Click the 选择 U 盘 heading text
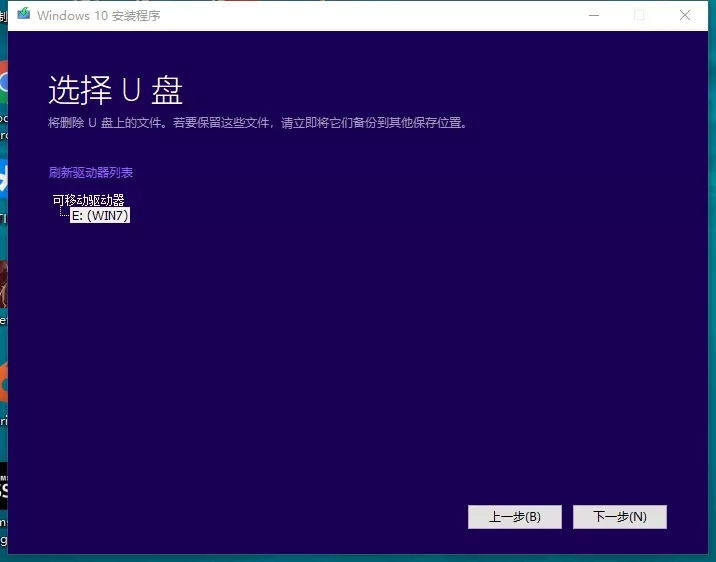716x562 pixels. pyautogui.click(x=116, y=90)
